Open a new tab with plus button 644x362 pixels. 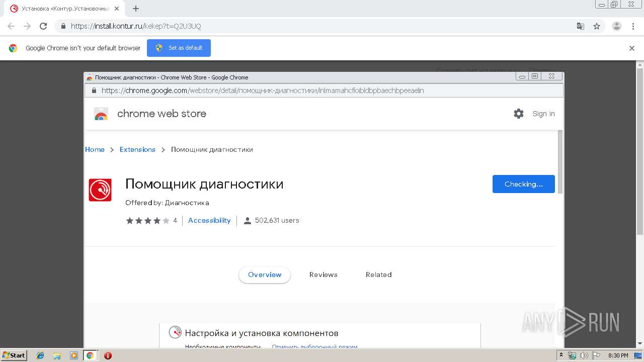[x=136, y=9]
